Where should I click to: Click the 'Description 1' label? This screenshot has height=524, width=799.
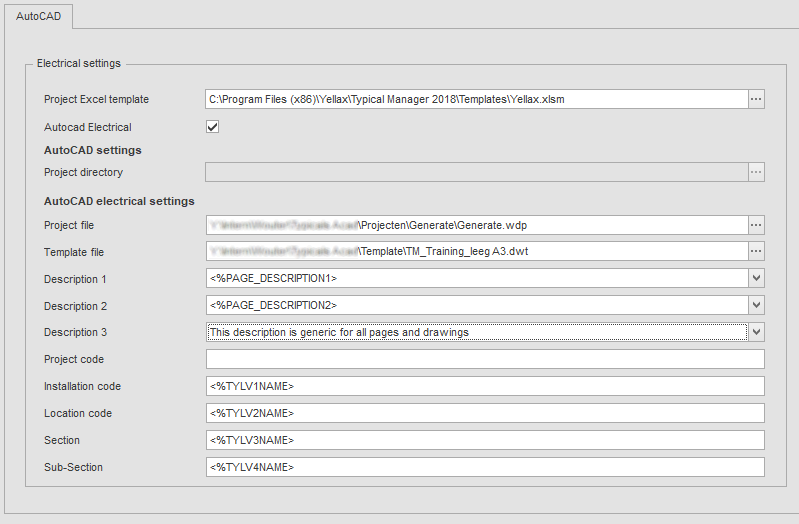tap(75, 279)
